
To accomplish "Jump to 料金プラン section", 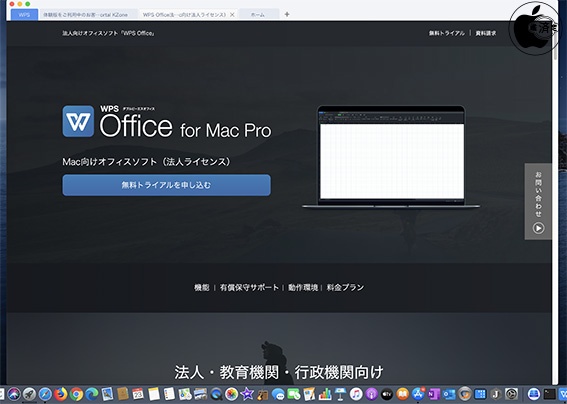I will [345, 288].
